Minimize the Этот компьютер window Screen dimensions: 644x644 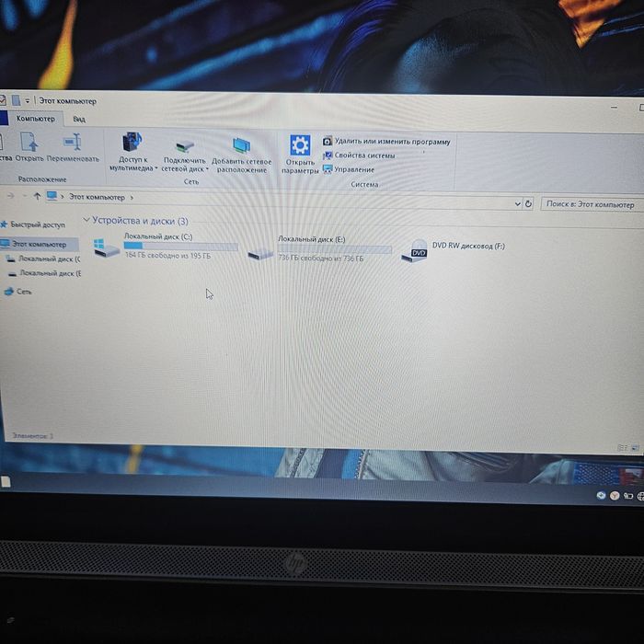click(614, 108)
